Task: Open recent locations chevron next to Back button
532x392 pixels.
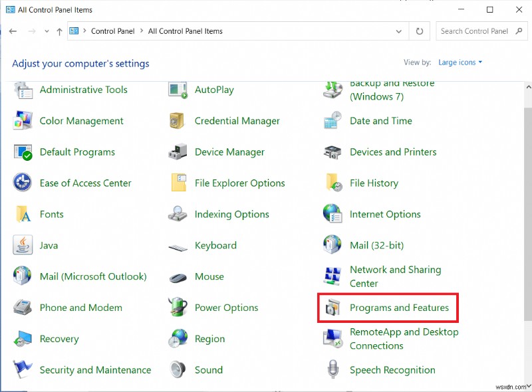Action: [47, 31]
